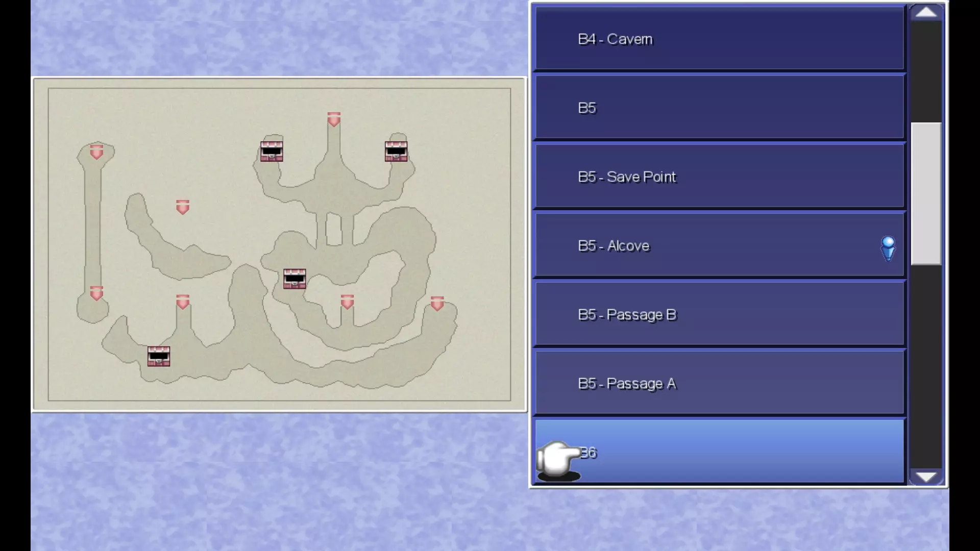Click the rightmost red exit marker

click(437, 304)
